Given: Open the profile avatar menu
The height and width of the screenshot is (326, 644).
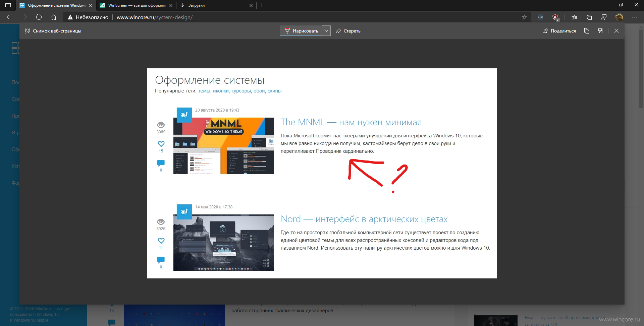Looking at the screenshot, I should point(619,17).
